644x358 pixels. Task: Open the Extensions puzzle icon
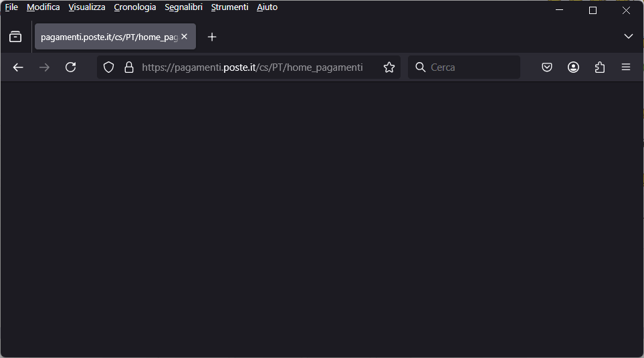point(600,67)
